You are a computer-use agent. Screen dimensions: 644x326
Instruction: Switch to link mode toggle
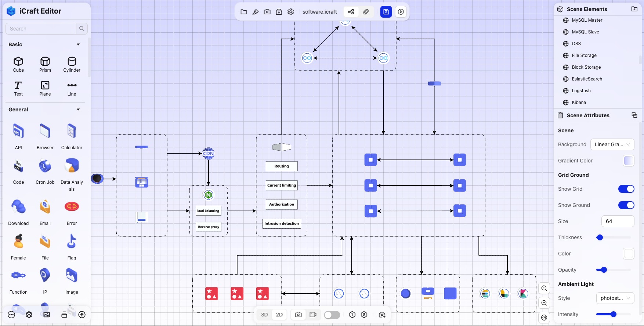tap(366, 12)
